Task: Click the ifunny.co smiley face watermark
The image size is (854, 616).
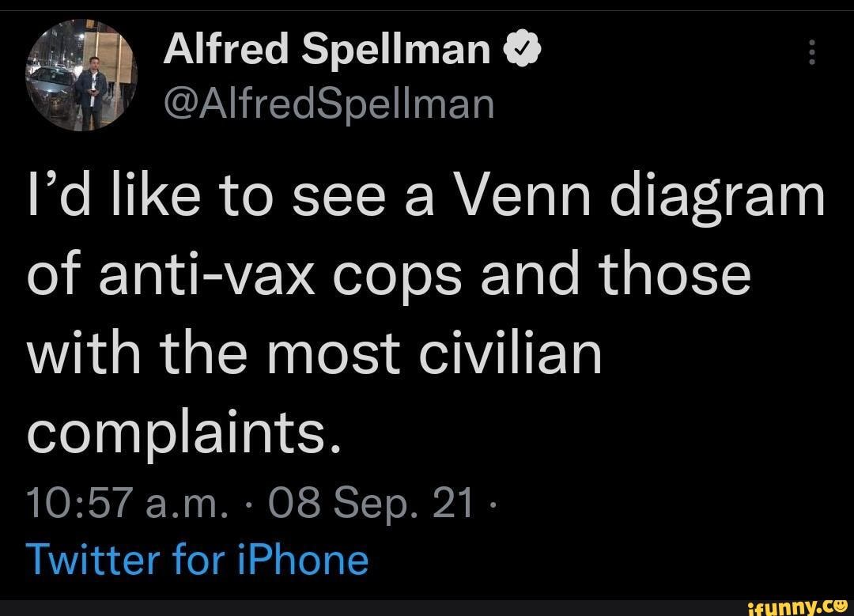Action: tap(840, 605)
